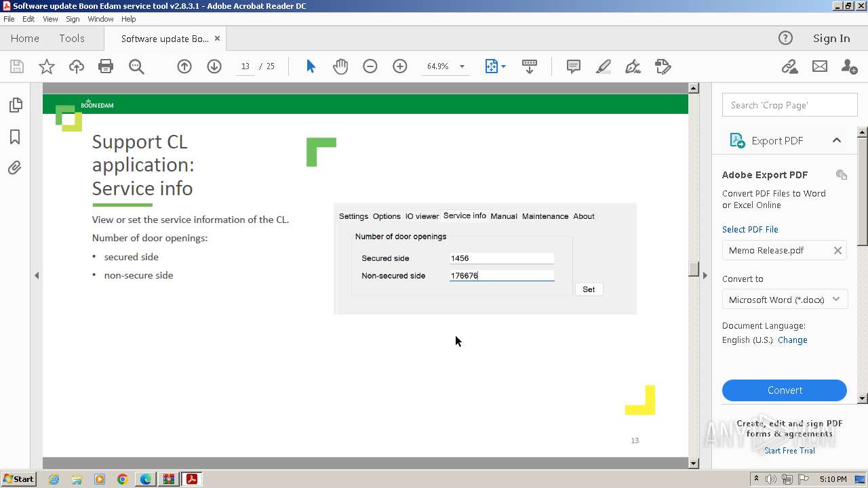Image resolution: width=868 pixels, height=488 pixels.
Task: Click Sign In
Action: [x=831, y=39]
